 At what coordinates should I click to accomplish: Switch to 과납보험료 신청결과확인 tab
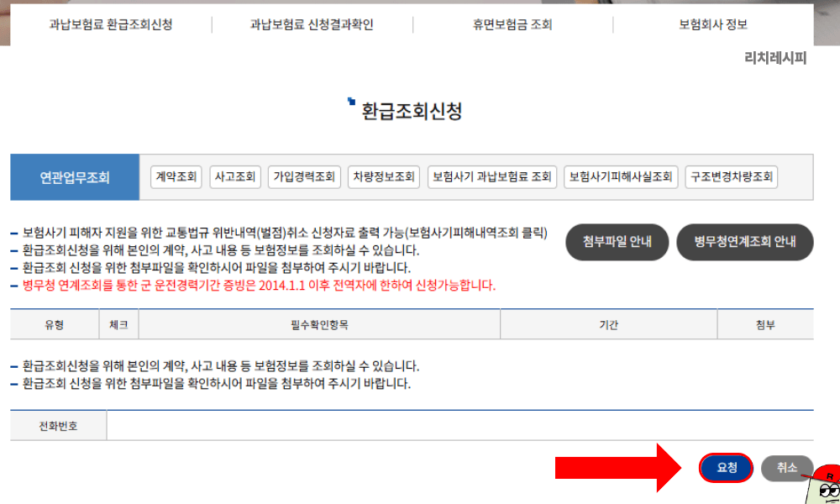coord(312,24)
